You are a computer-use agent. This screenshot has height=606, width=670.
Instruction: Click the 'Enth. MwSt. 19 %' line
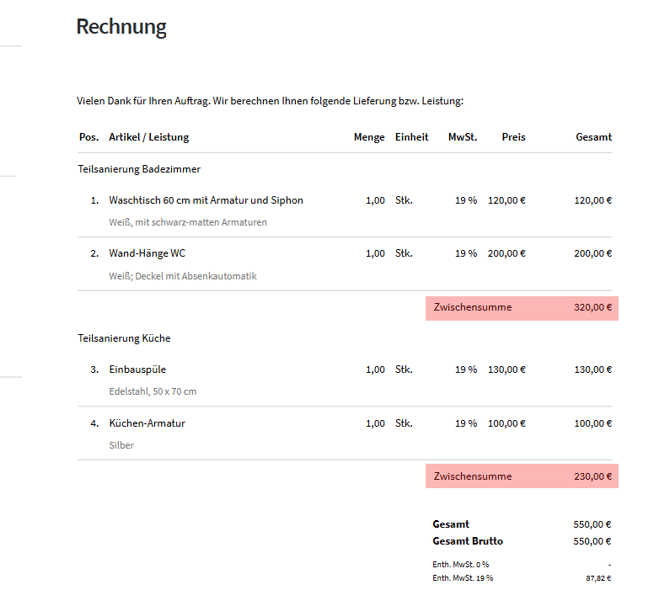click(x=462, y=578)
